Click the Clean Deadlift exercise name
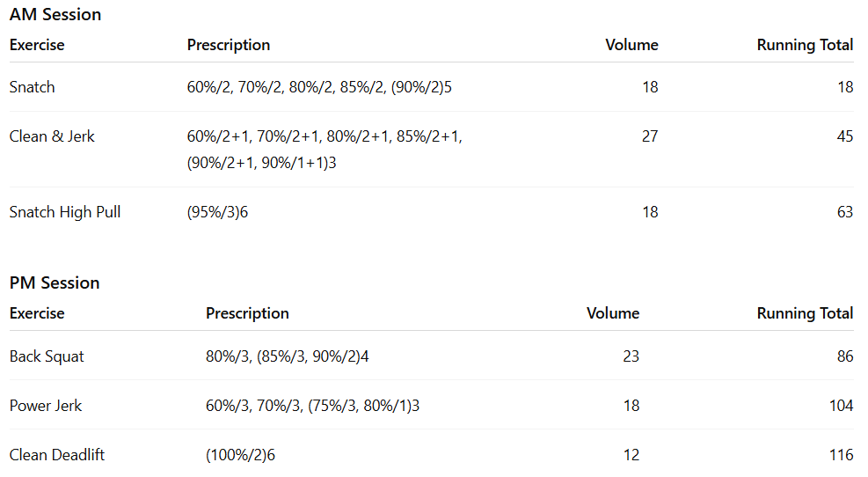Image resolution: width=868 pixels, height=477 pixels. [57, 455]
